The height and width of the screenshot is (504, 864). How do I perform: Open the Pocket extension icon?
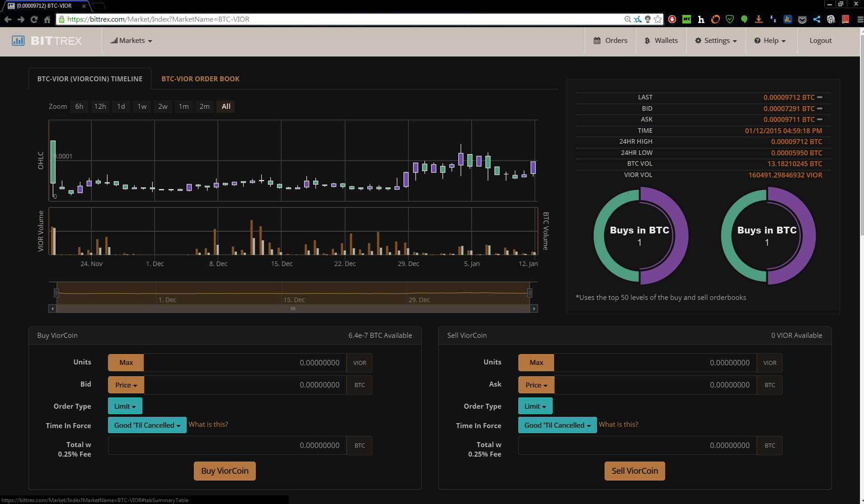(x=802, y=19)
